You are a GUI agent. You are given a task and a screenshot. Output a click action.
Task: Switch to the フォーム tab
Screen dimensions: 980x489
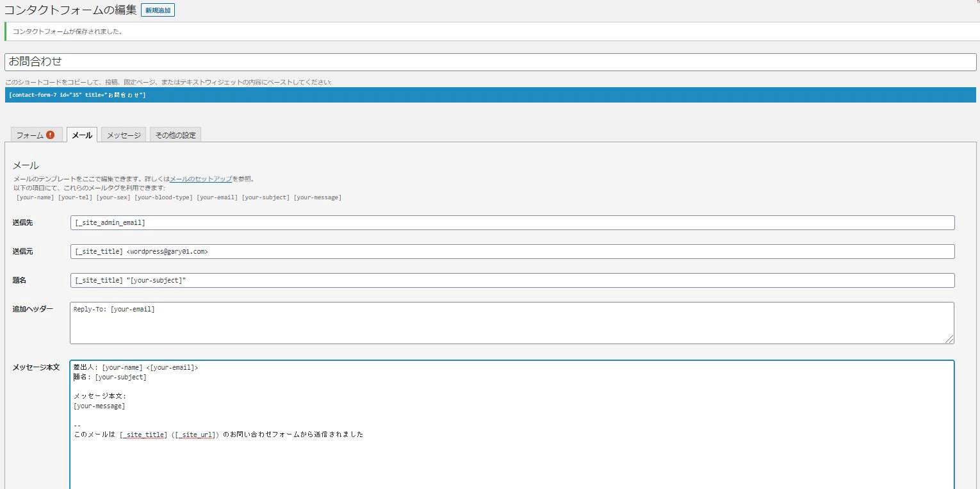(30, 135)
